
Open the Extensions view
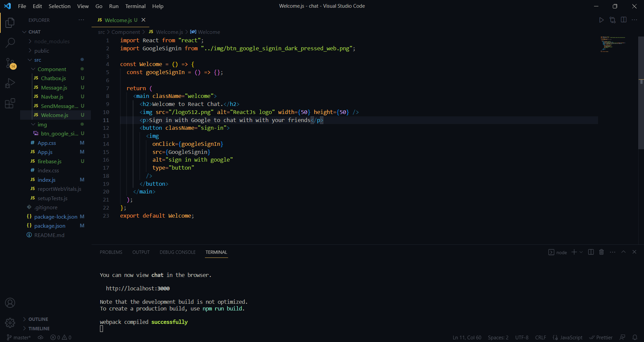tap(10, 103)
